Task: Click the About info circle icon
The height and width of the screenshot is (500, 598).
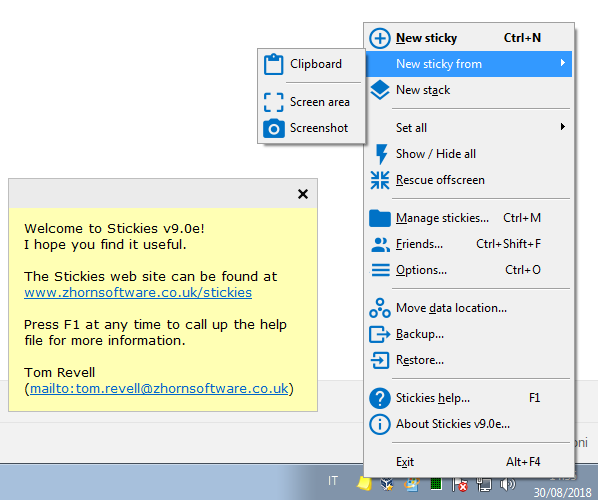Action: 379,424
